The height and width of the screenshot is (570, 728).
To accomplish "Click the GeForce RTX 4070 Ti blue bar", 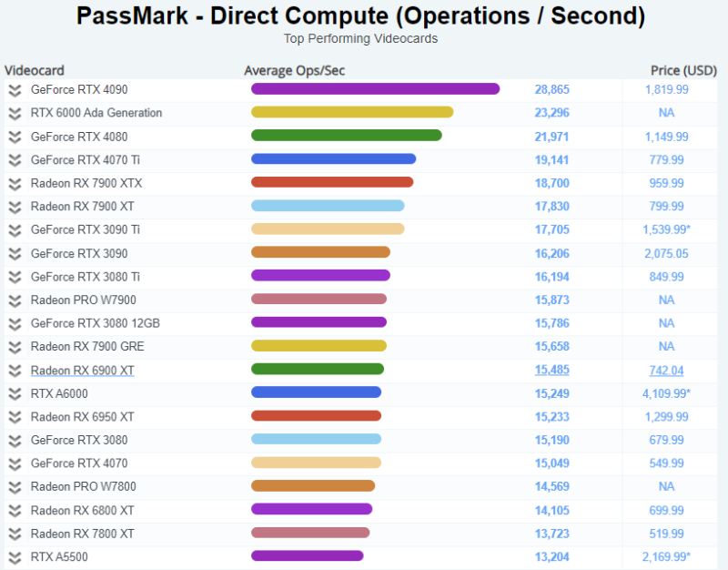I will (x=333, y=158).
